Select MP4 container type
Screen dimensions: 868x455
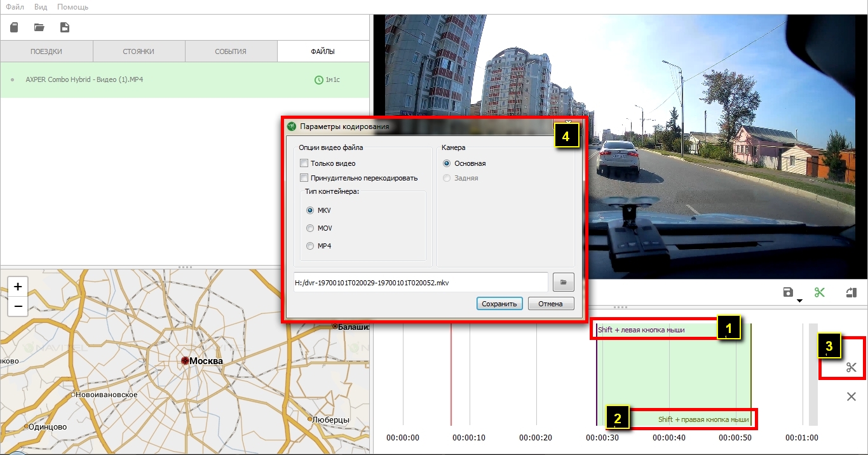pos(310,246)
